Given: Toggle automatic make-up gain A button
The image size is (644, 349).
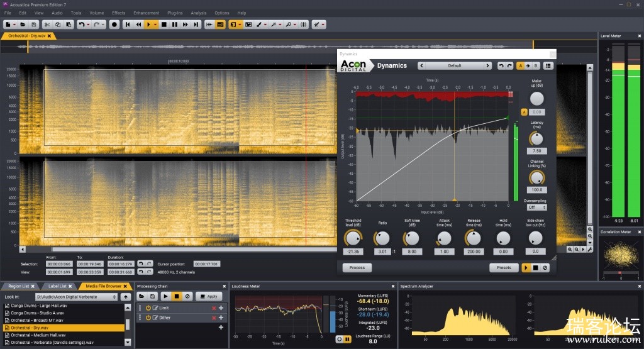Looking at the screenshot, I should pyautogui.click(x=524, y=112).
